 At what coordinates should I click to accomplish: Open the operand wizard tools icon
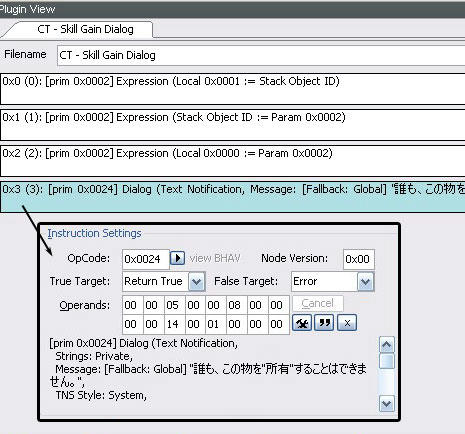click(302, 323)
